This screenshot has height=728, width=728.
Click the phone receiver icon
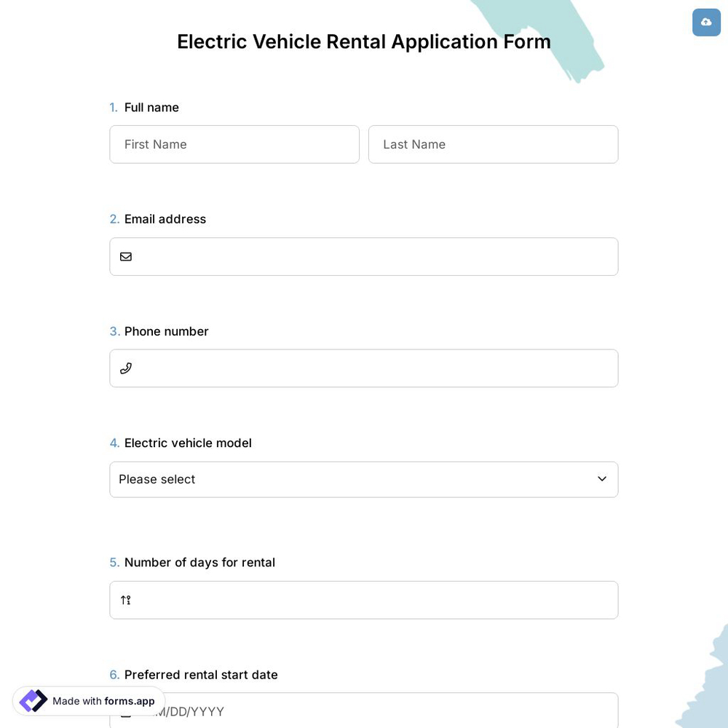tap(125, 368)
